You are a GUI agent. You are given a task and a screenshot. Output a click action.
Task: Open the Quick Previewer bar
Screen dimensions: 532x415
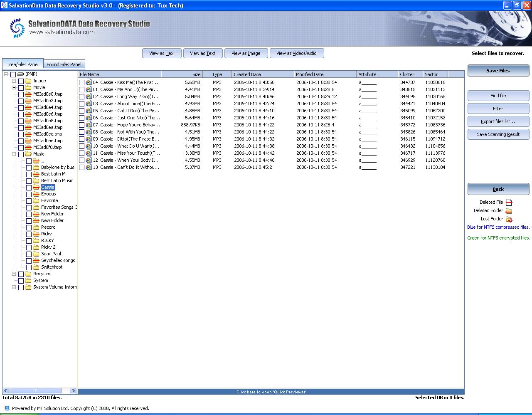click(271, 392)
